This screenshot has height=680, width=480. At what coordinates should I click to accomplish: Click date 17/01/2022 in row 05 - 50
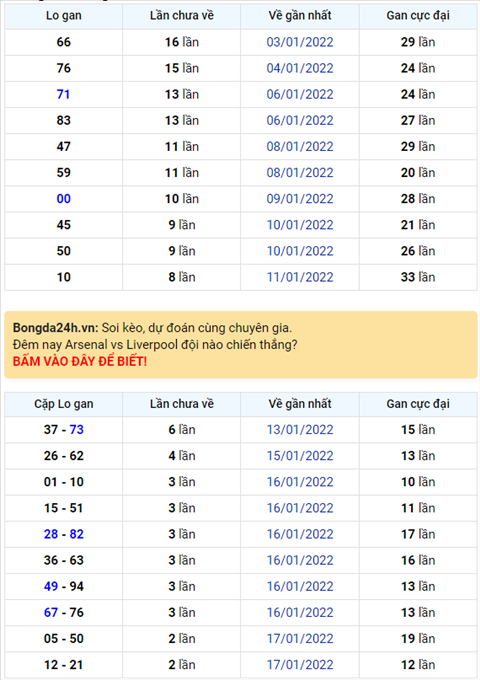coord(300,638)
